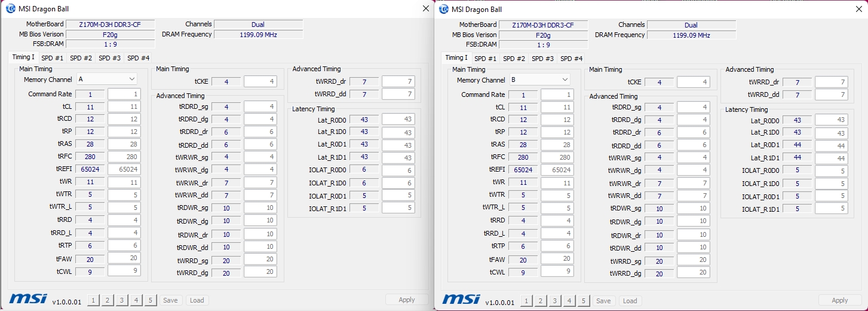Screen dimensions: 868x311
Task: Edit tRDRD_dd input field in right window
Action: click(x=694, y=145)
